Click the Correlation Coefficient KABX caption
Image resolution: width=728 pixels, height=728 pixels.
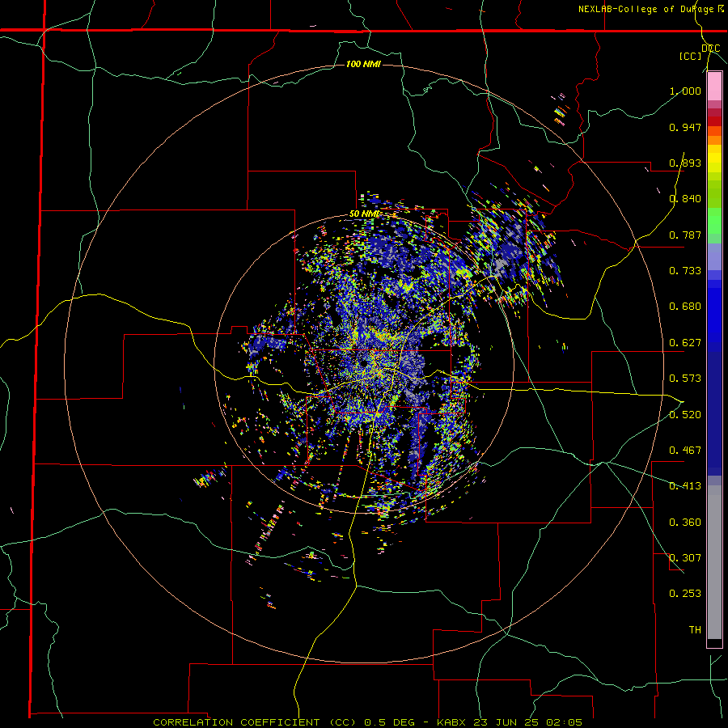(367, 722)
